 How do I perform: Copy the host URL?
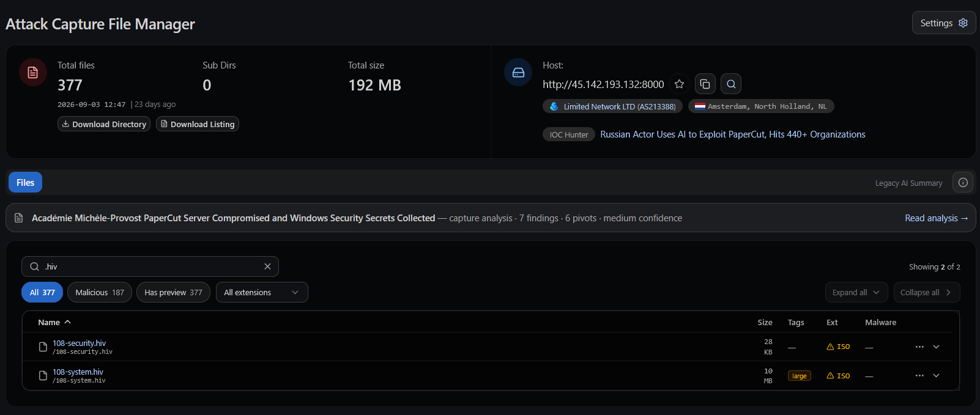click(x=705, y=84)
